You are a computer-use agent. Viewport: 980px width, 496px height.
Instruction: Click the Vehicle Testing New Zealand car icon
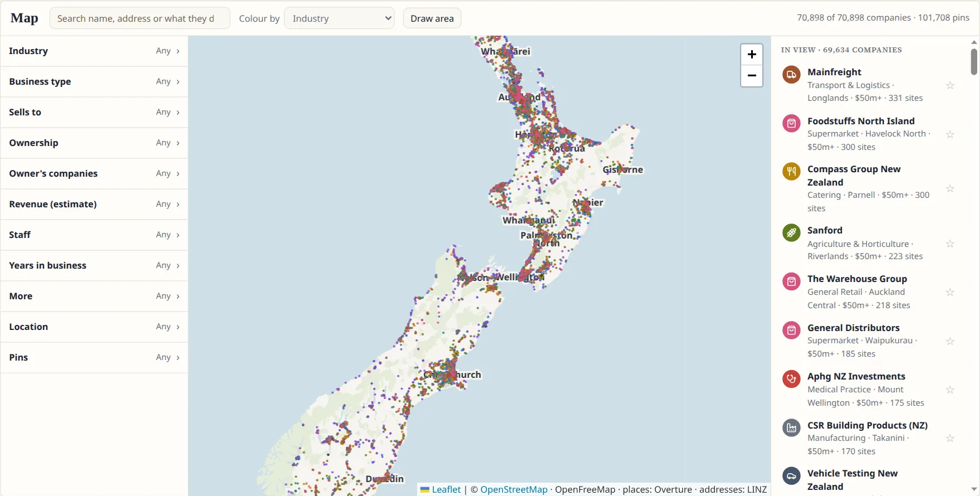tap(791, 475)
